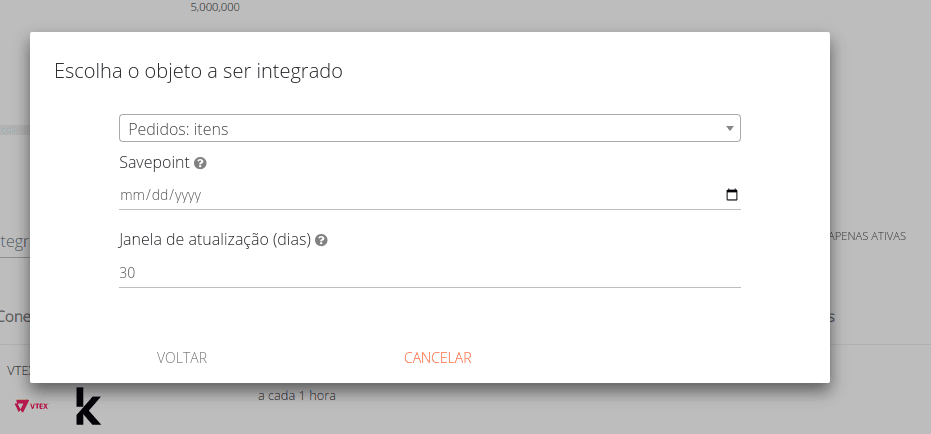Image resolution: width=931 pixels, height=434 pixels.
Task: Click the Savepoint field label
Action: (154, 162)
